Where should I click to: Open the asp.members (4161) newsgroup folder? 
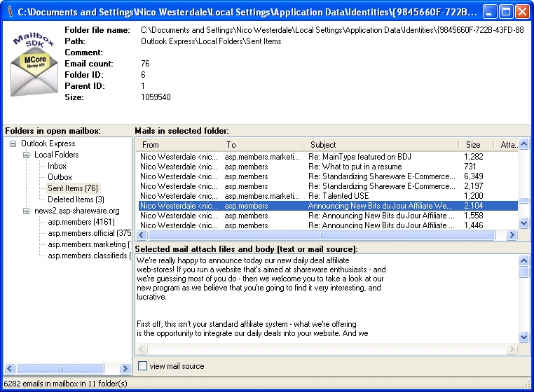tap(81, 222)
